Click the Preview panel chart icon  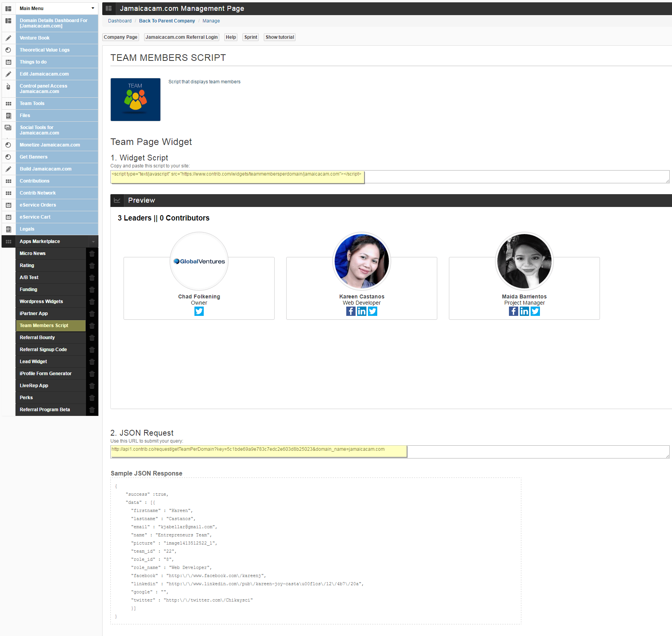(x=117, y=200)
